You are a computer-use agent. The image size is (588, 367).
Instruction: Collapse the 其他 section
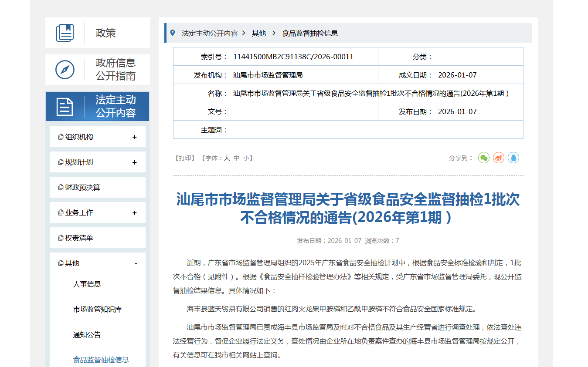[x=136, y=264]
